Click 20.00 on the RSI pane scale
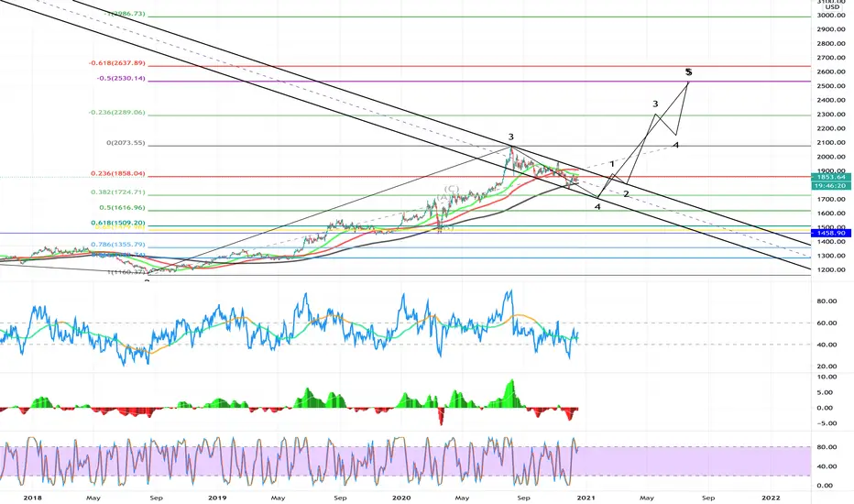854x504 pixels. coord(827,367)
